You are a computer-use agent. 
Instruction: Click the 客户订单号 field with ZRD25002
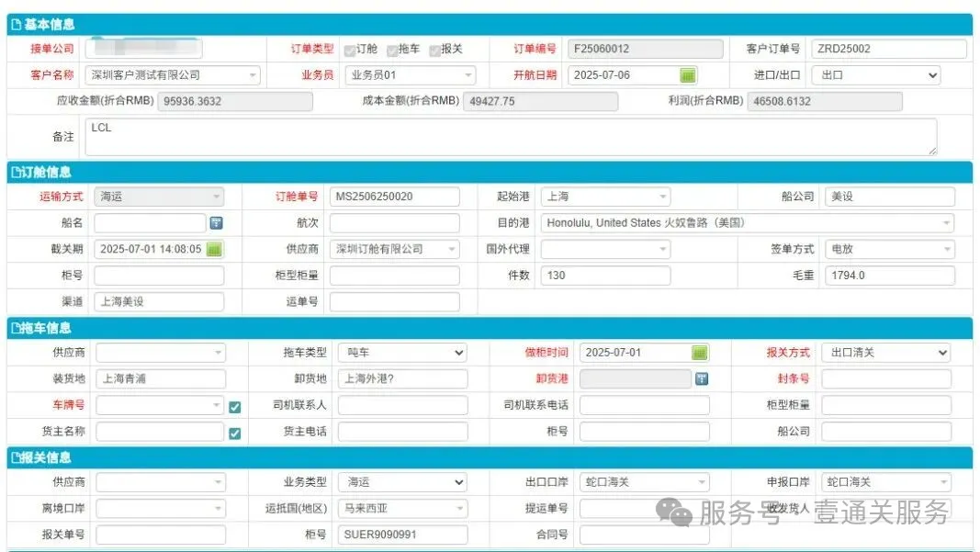(888, 50)
